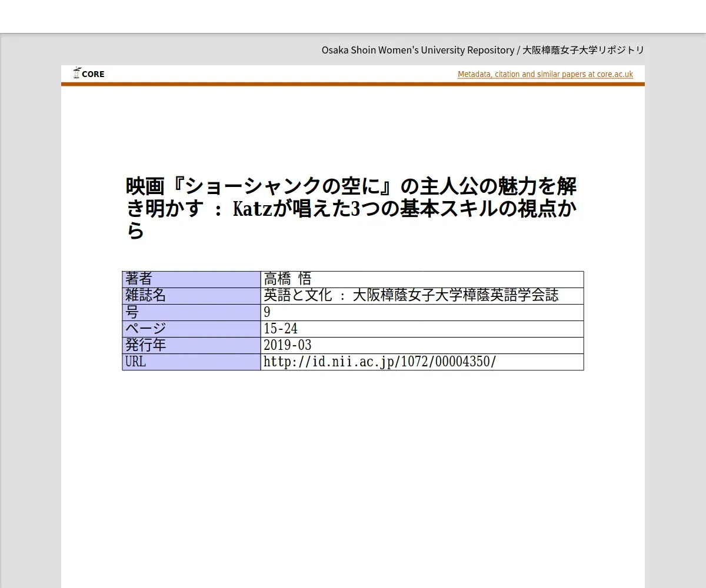
Task: Click the URL label cell
Action: 191,362
